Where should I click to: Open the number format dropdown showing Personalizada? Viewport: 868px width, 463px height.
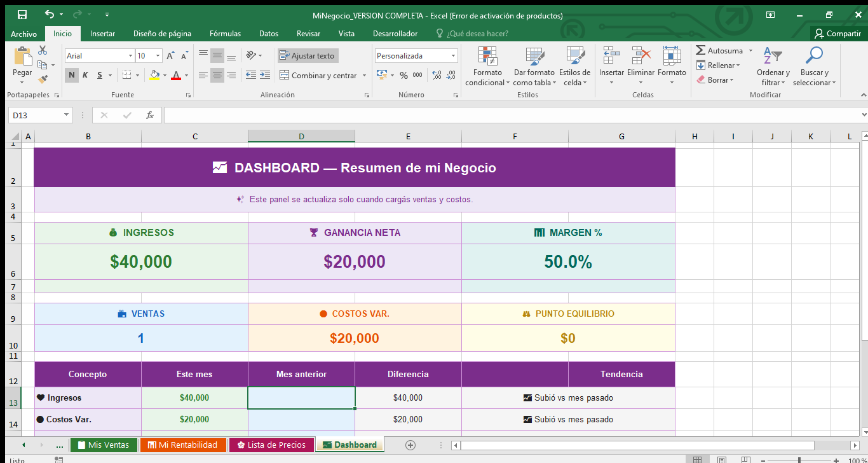tap(455, 55)
